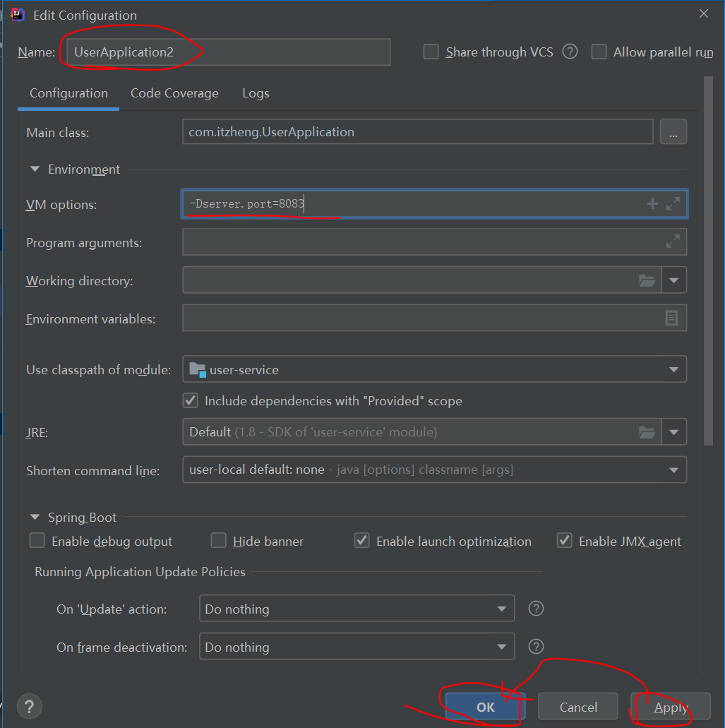The image size is (725, 728).
Task: Open help for On 'Update' action
Action: [x=536, y=608]
